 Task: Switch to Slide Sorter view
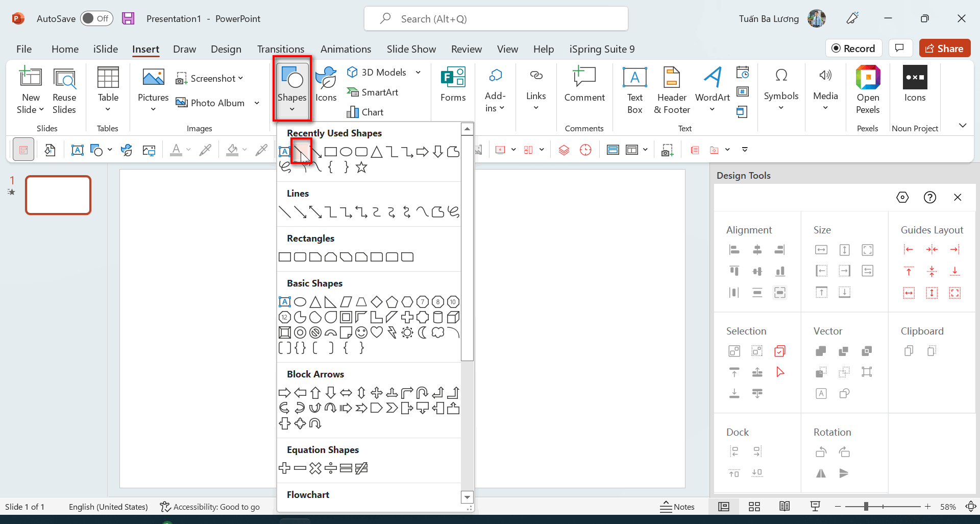[x=754, y=507]
